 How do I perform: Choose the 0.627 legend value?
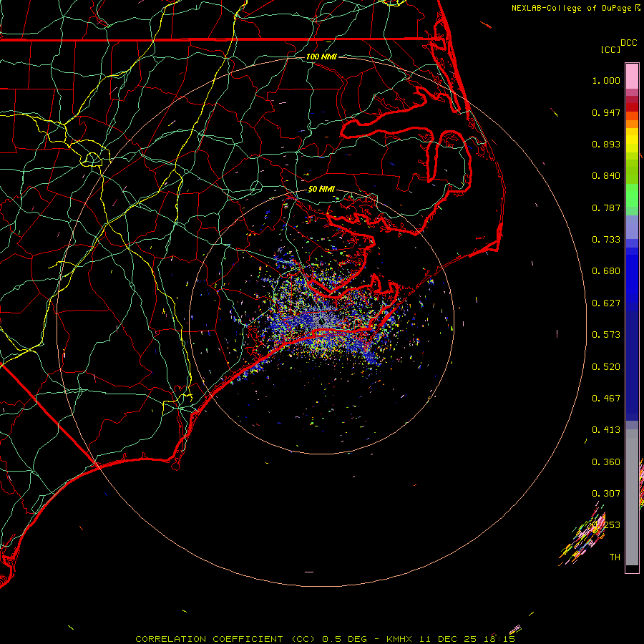[606, 303]
